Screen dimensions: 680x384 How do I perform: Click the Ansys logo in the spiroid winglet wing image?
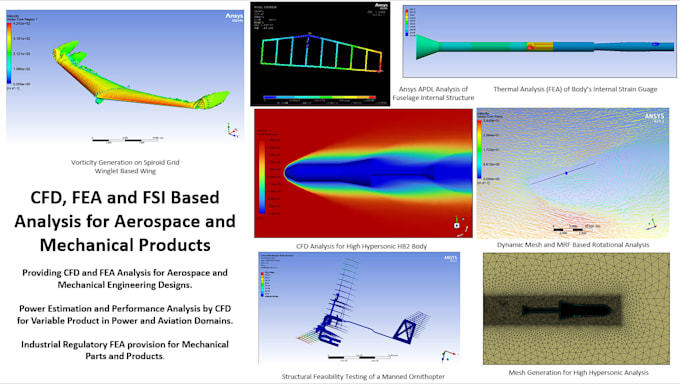pos(234,17)
